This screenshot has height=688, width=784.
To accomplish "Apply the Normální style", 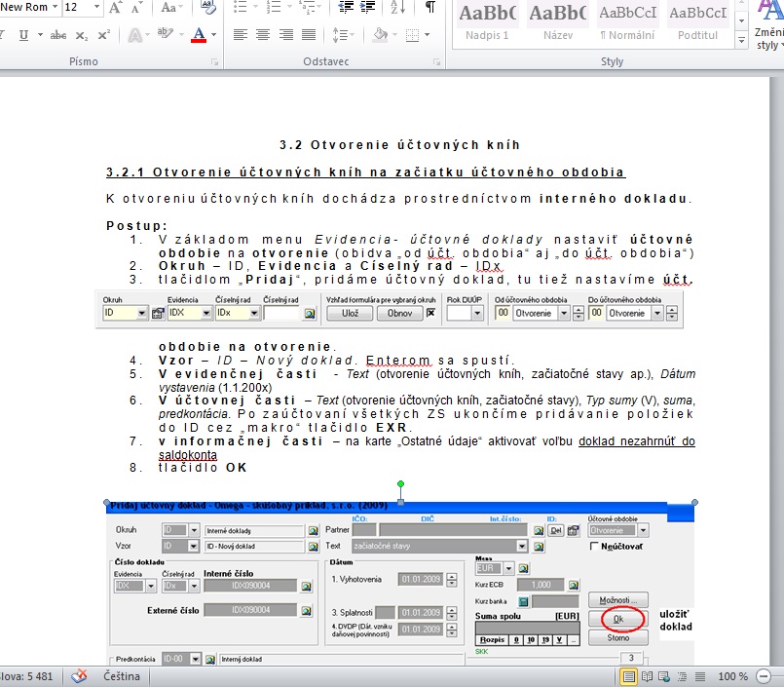I will pyautogui.click(x=627, y=23).
